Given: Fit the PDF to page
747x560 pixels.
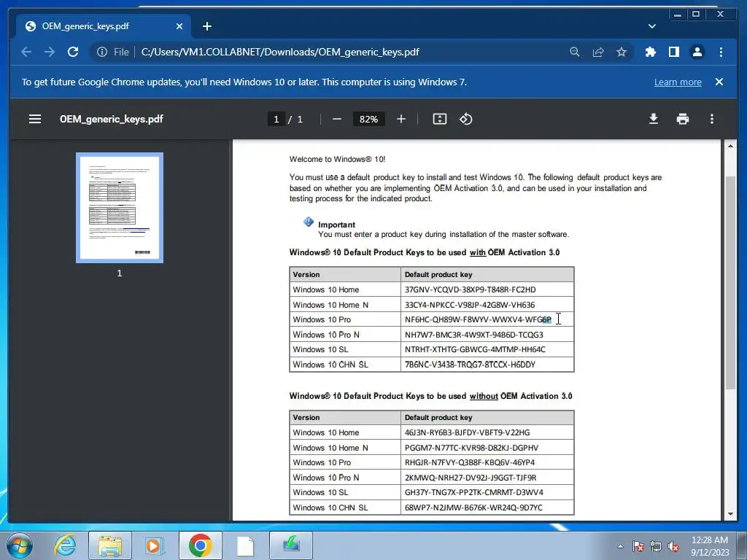Looking at the screenshot, I should tap(440, 119).
